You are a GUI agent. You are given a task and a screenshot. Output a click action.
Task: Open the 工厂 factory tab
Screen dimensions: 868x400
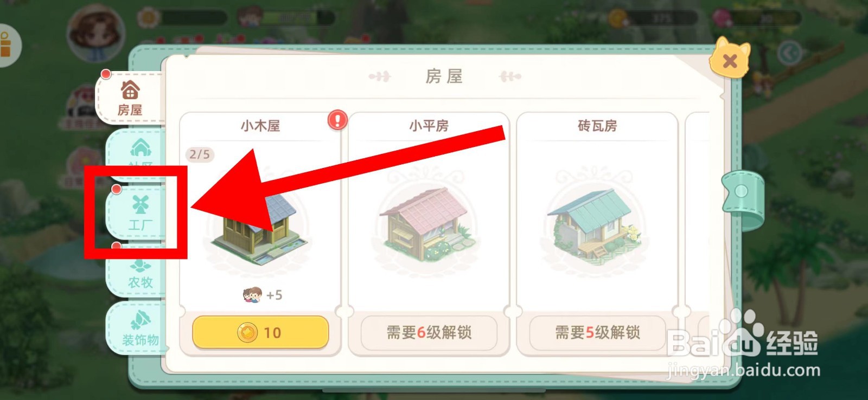[x=139, y=213]
